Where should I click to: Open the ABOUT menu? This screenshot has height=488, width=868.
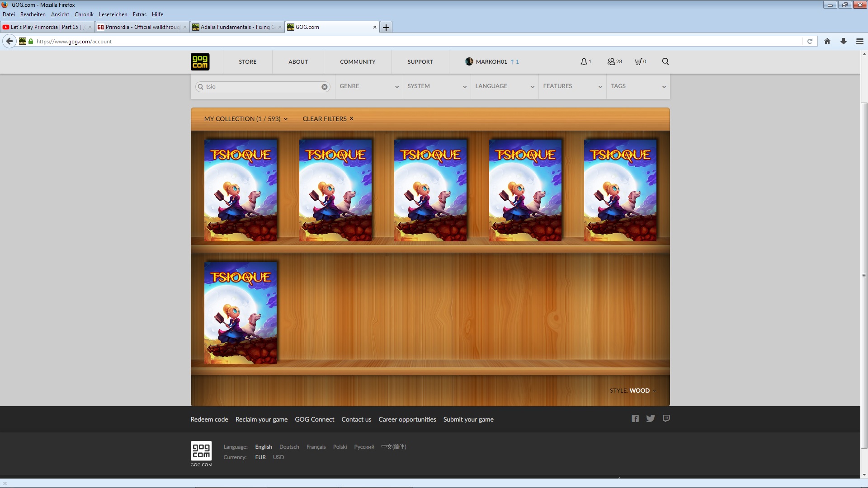[x=298, y=62]
